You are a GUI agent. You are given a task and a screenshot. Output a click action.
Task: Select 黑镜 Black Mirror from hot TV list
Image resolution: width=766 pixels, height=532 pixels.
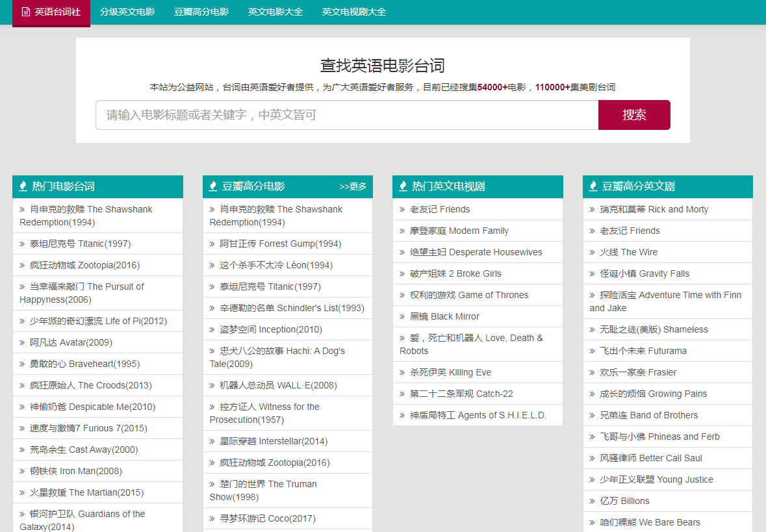tap(443, 316)
